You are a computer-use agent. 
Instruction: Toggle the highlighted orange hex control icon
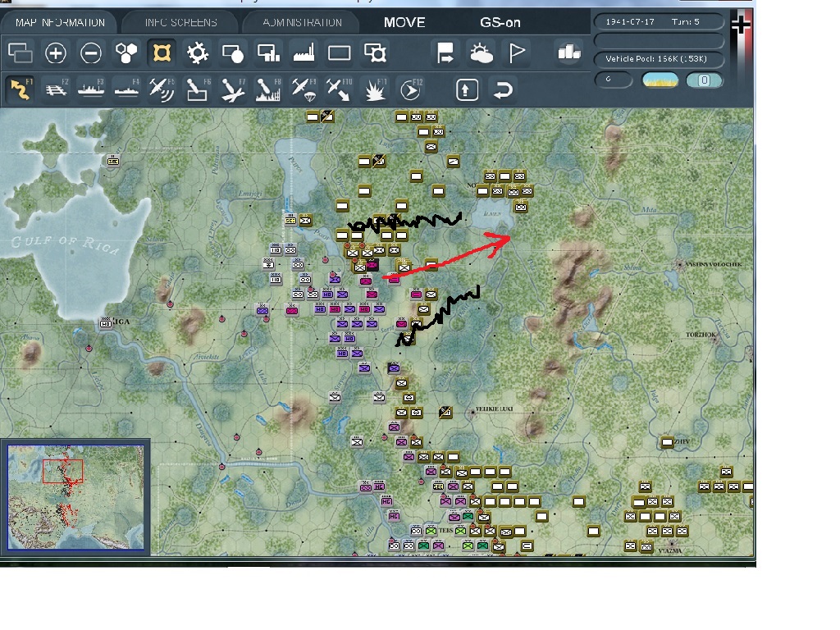pyautogui.click(x=162, y=53)
